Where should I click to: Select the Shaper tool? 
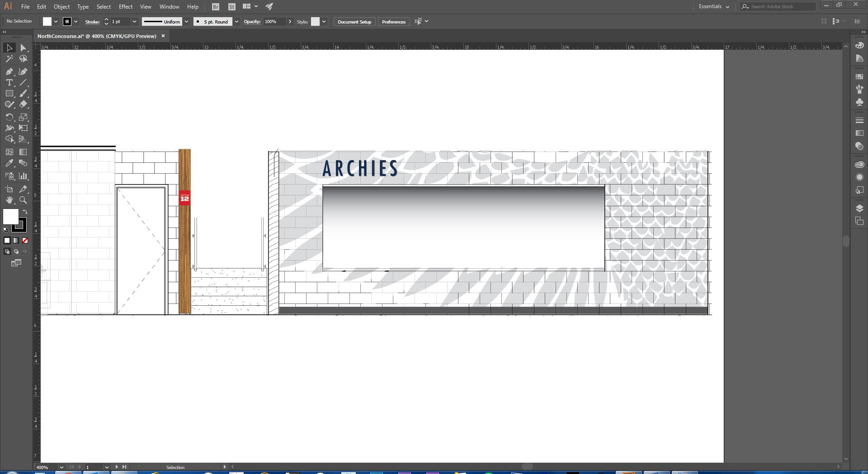click(9, 104)
